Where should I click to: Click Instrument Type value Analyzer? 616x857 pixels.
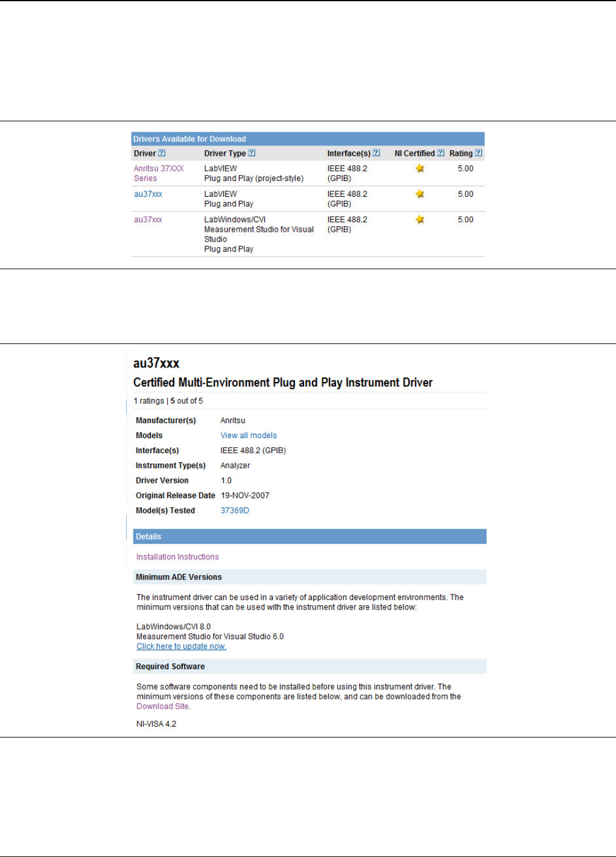235,465
